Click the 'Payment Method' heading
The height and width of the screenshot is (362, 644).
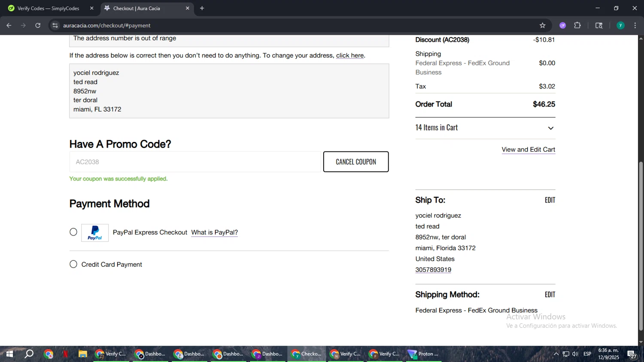[x=109, y=204]
